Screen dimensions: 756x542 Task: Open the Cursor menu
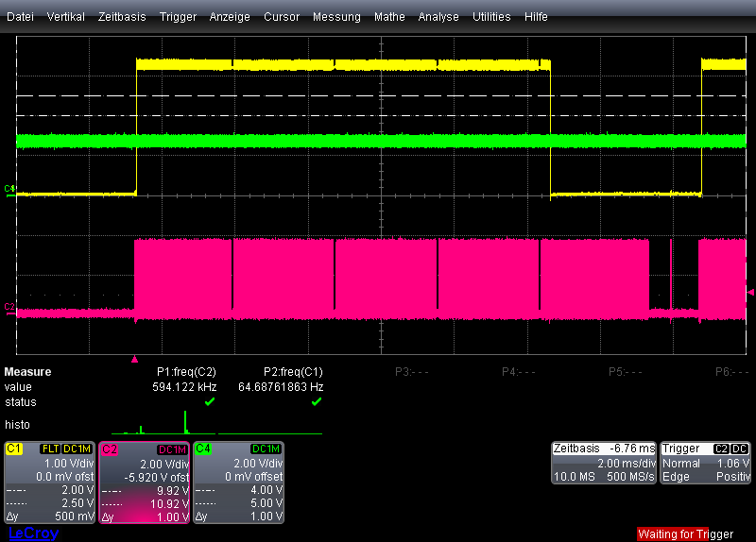pyautogui.click(x=282, y=17)
